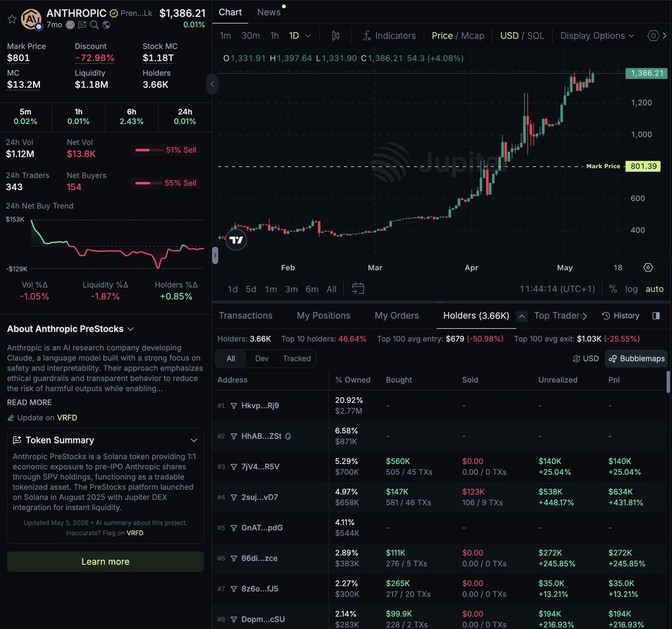The image size is (672, 629).
Task: Filter by holder 8z6o...fJ5 funnel icon
Action: (x=234, y=589)
